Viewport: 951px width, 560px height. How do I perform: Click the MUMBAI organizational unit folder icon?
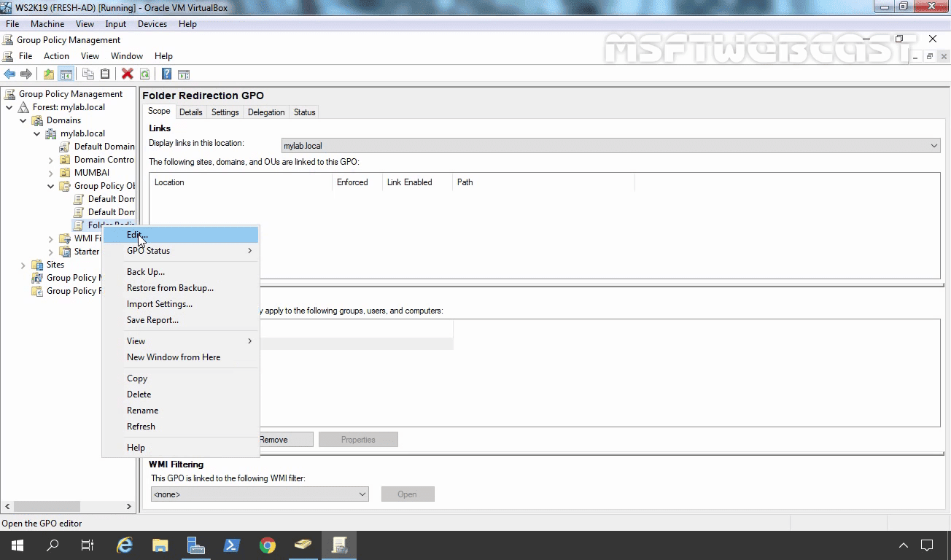tap(65, 173)
